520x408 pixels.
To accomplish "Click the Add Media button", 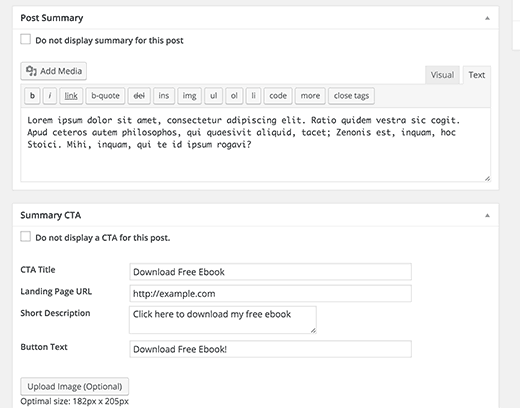I will 54,71.
